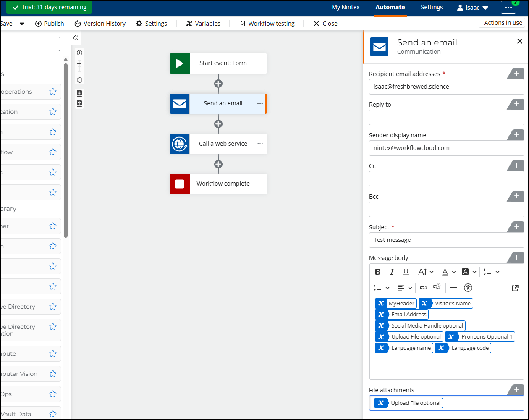Close the workflow designer

[x=325, y=24]
